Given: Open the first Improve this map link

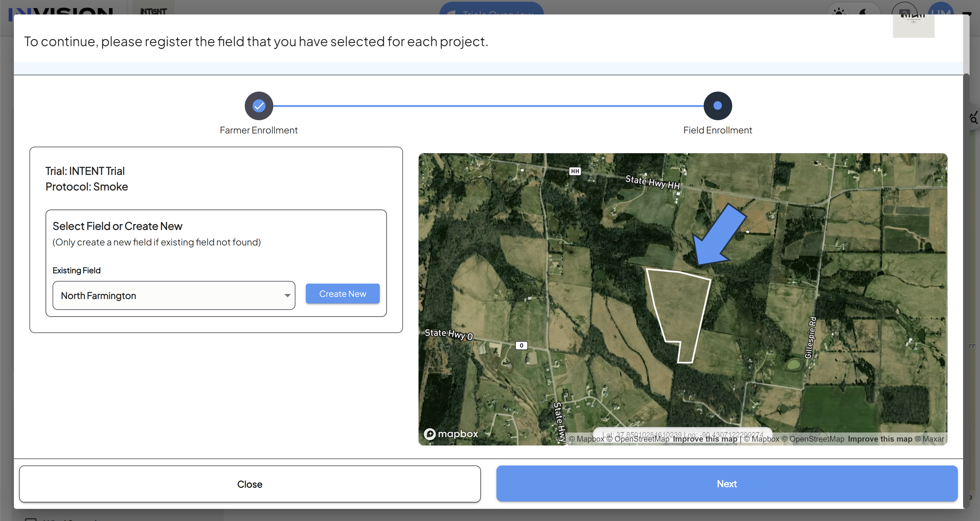Looking at the screenshot, I should coord(705,439).
